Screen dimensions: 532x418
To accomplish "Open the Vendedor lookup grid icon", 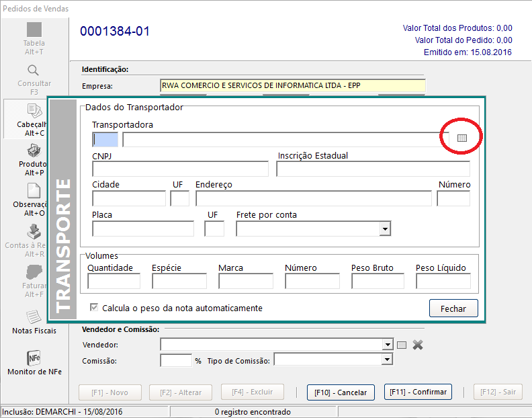I will tap(402, 345).
